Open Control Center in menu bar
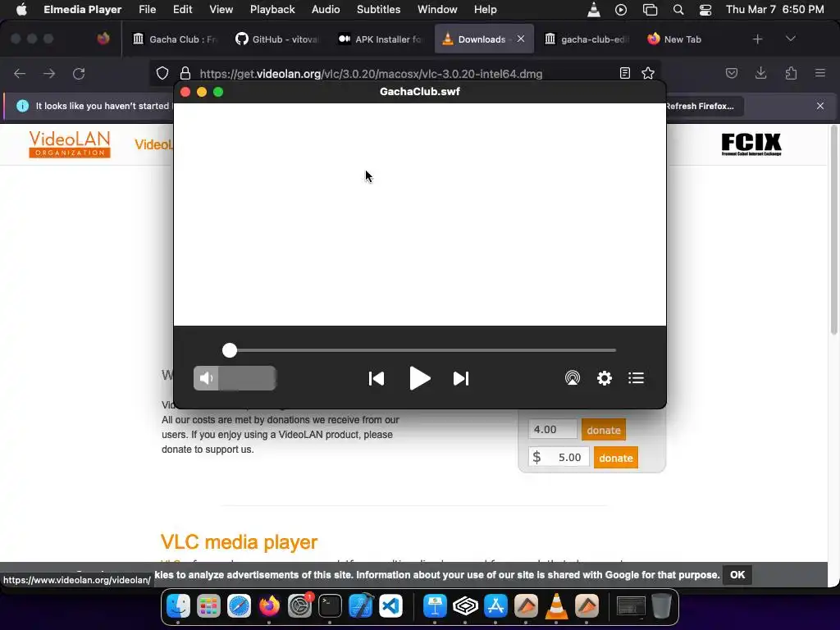 705,10
